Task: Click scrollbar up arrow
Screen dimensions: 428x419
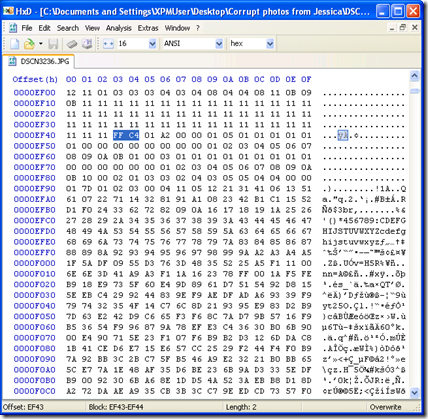Action: 414,76
